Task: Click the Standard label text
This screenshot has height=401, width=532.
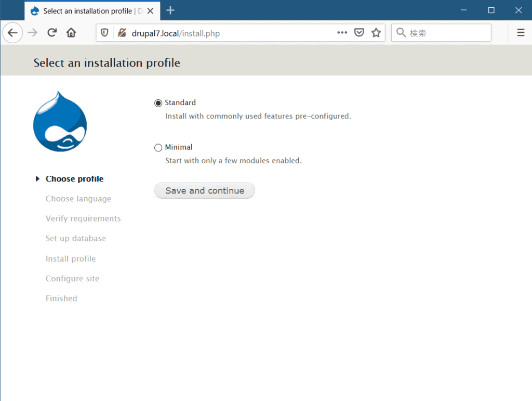Action: point(180,102)
